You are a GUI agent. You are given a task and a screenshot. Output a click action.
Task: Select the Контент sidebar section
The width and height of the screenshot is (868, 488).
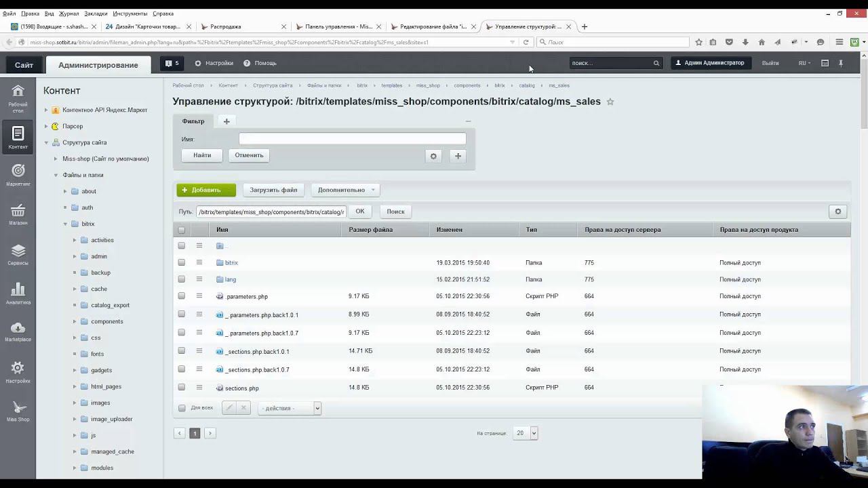coord(18,137)
